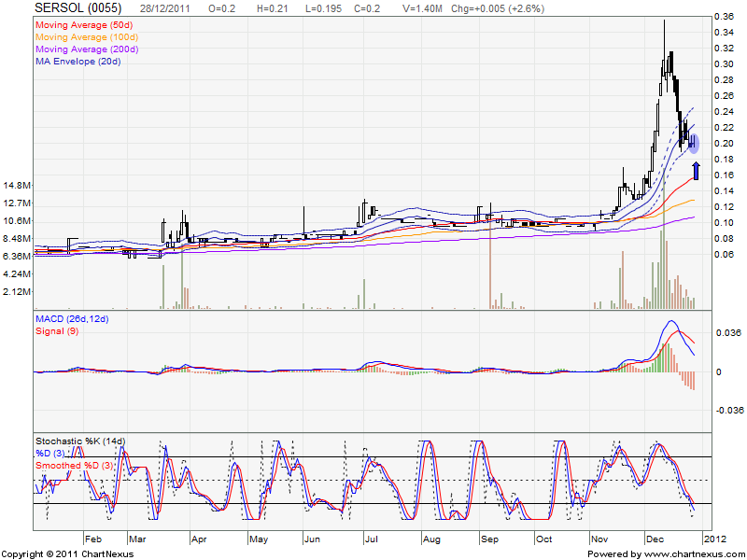Select the 2012 marker on the date axis
This screenshot has width=747, height=560.
[x=714, y=539]
